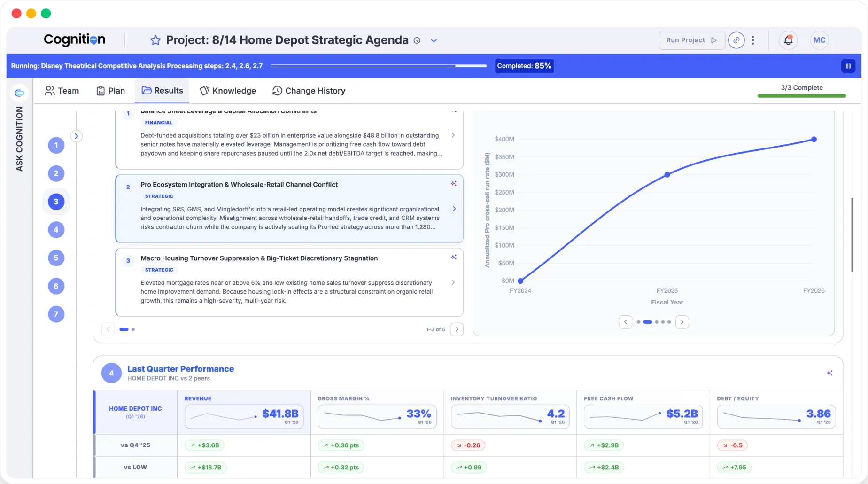Click AI sparkle icon on Last Quarter Performance
The image size is (868, 484).
[x=830, y=373]
